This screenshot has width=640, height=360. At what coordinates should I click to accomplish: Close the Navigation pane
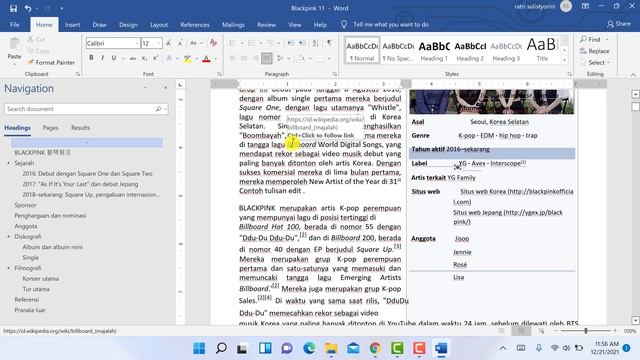[165, 88]
